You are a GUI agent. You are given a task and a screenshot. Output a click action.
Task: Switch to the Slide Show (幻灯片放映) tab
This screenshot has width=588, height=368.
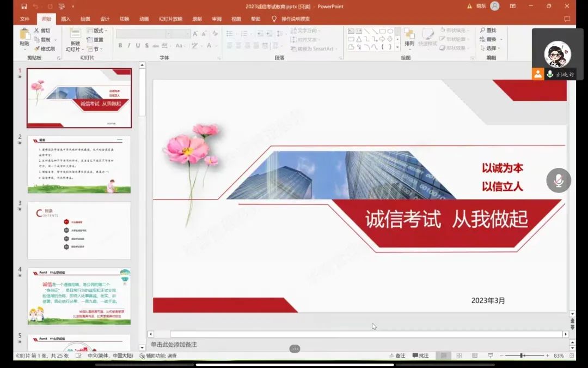pos(170,19)
